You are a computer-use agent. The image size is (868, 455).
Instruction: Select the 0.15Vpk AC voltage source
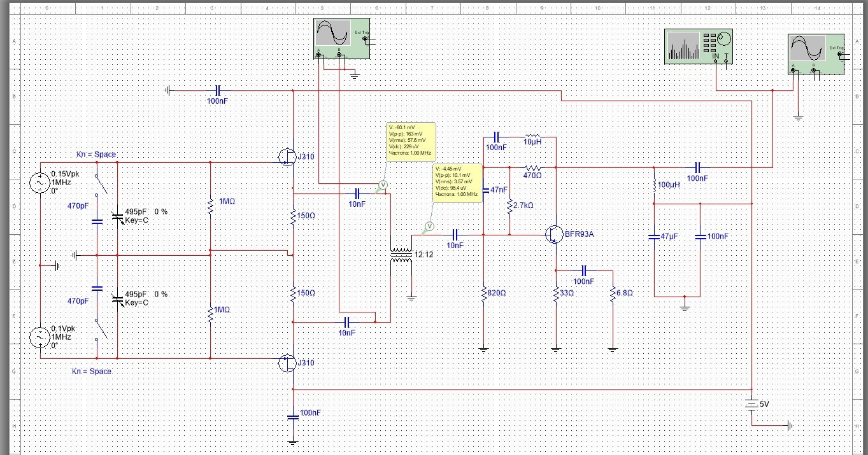point(39,183)
